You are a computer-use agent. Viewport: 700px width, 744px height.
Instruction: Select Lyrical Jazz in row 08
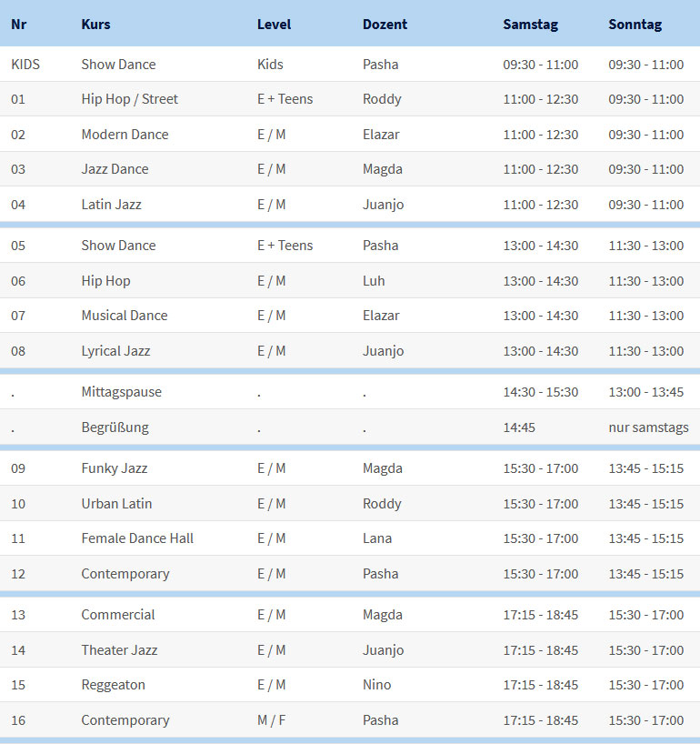[115, 351]
